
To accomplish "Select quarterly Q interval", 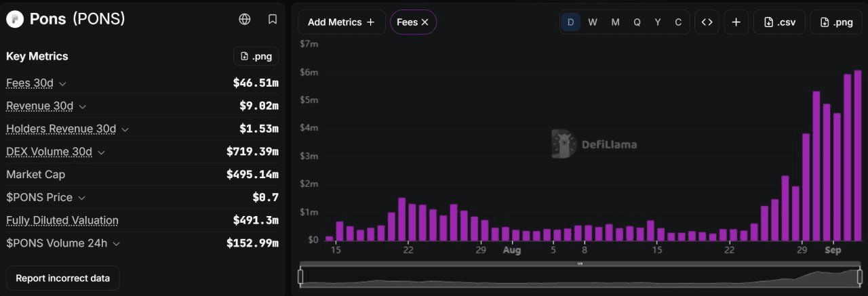I will click(637, 22).
